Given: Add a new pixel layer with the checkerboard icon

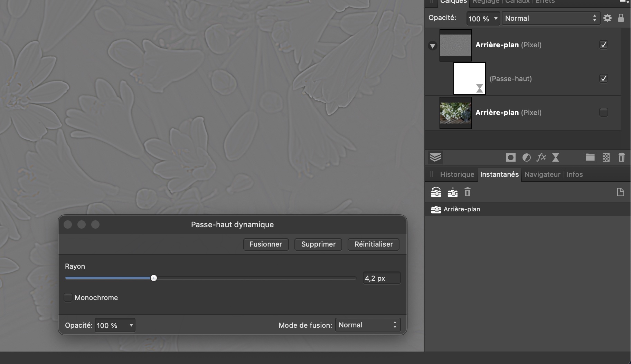Looking at the screenshot, I should pos(606,157).
